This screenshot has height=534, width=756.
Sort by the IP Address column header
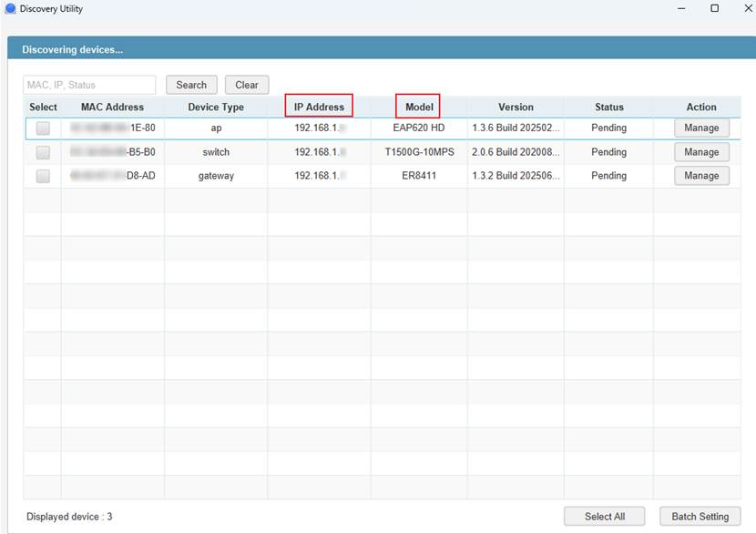click(x=319, y=107)
